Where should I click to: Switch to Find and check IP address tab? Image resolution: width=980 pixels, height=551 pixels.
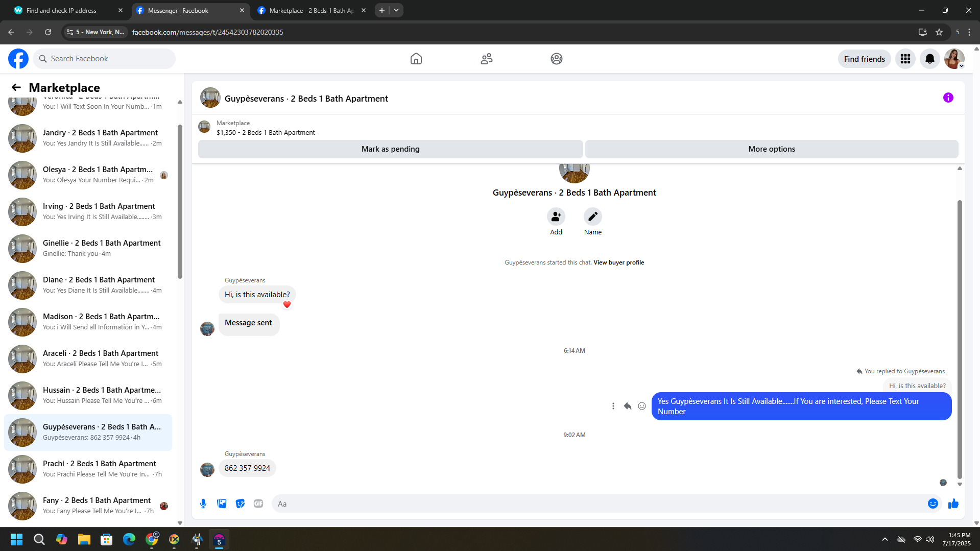61,10
